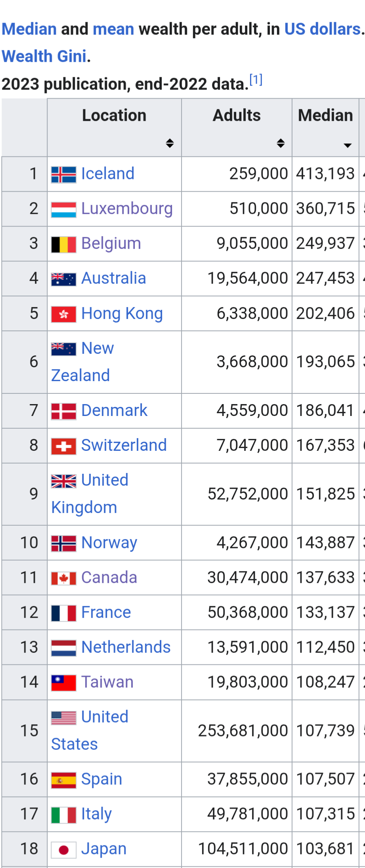Click the mean link in caption
Screen dimensions: 365x868
click(x=113, y=29)
